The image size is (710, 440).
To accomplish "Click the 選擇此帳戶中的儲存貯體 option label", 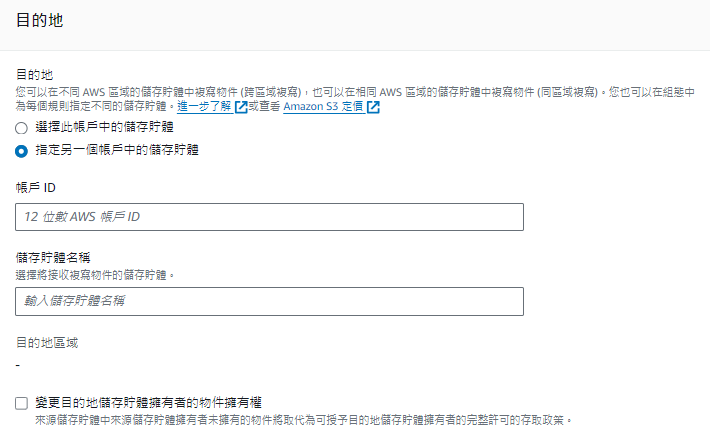I will pos(105,127).
